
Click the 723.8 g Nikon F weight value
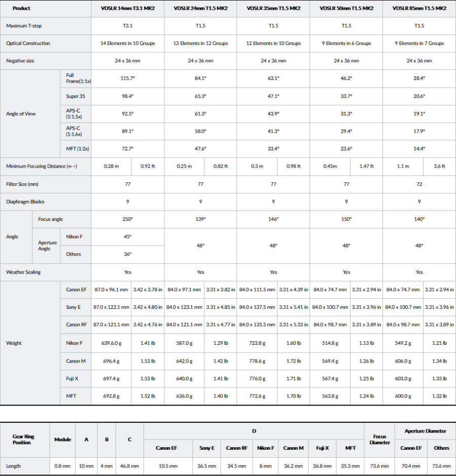(x=257, y=343)
